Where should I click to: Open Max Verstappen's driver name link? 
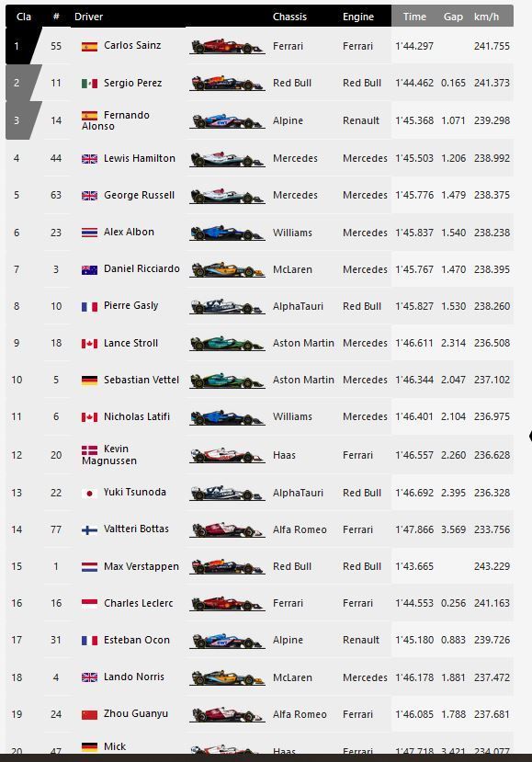coord(141,566)
